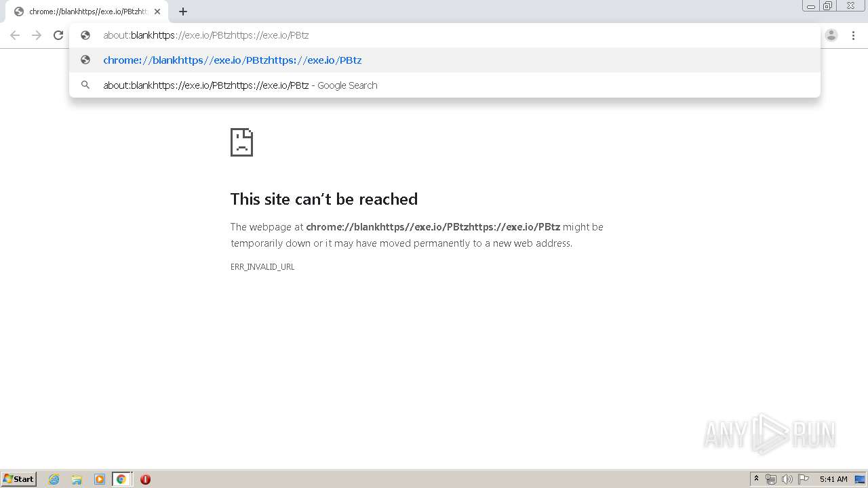The width and height of the screenshot is (868, 488).
Task: Click the browser Forward arrow
Action: tap(37, 35)
